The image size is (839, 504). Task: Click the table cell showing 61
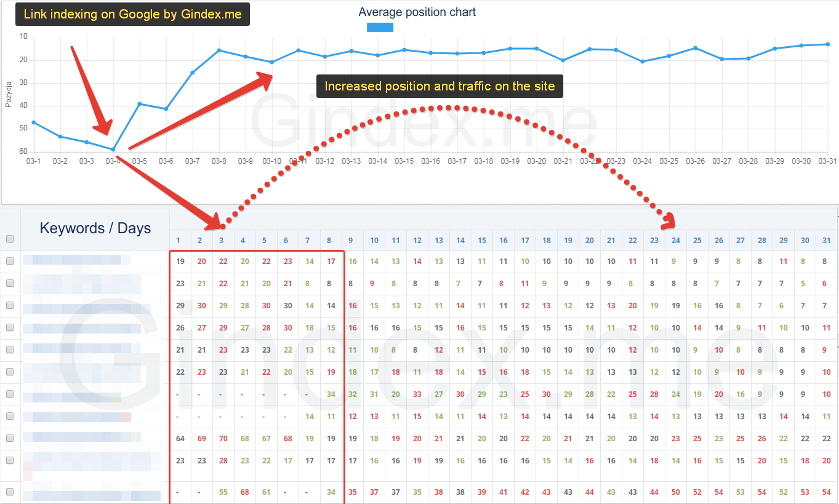[266, 492]
